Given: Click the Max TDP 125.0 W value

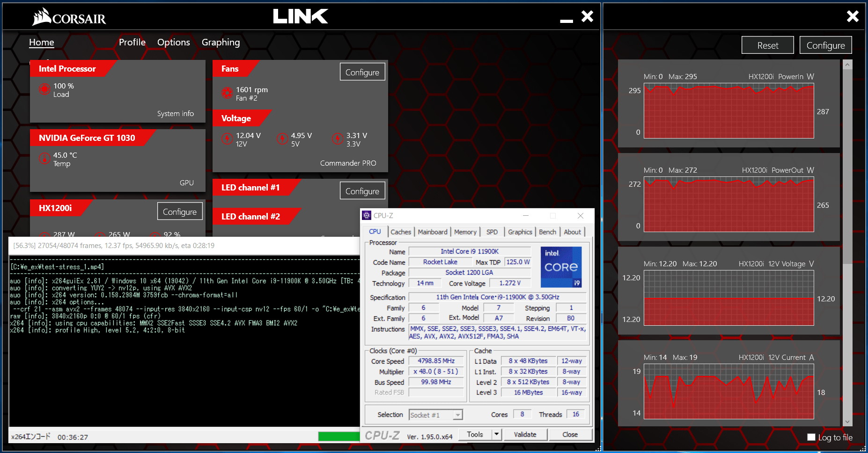Looking at the screenshot, I should [x=518, y=262].
